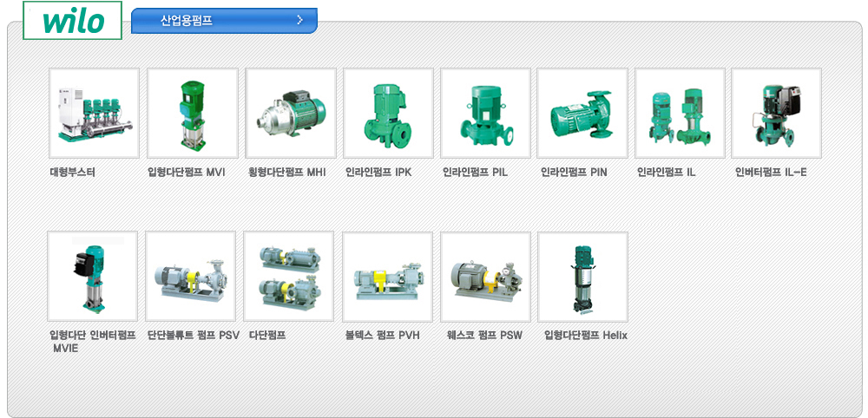The height and width of the screenshot is (418, 868).
Task: Click the 횡형다단펌프 MHI text label
Action: 287,172
